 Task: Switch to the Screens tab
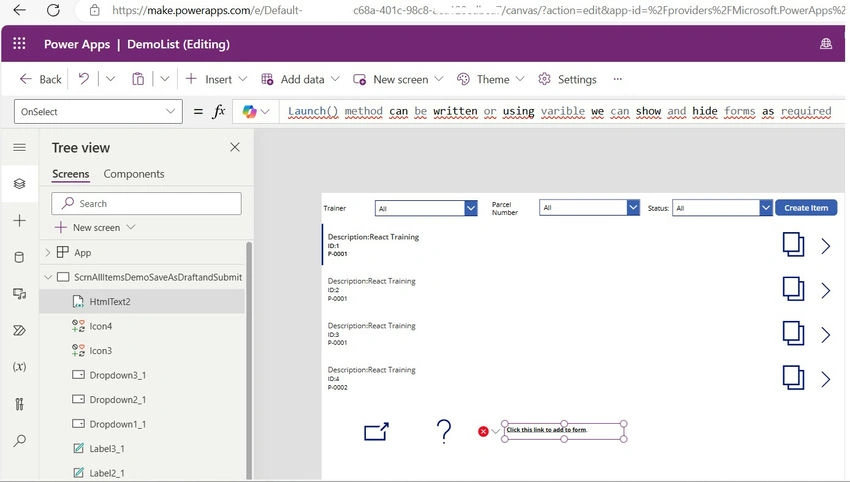point(70,174)
